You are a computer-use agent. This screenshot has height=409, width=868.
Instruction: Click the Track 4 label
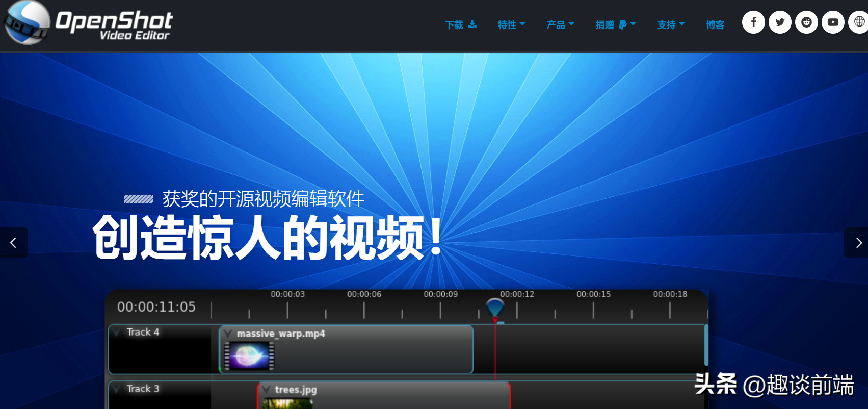[143, 332]
